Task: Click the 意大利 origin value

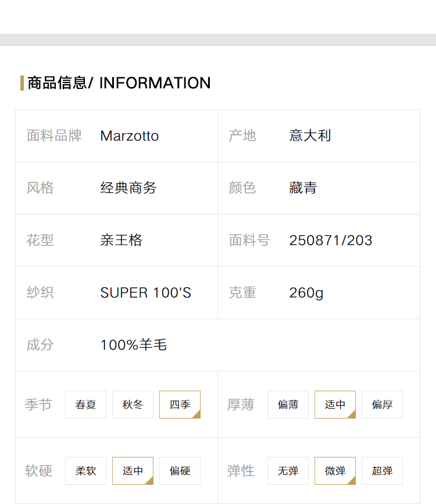Action: tap(310, 135)
